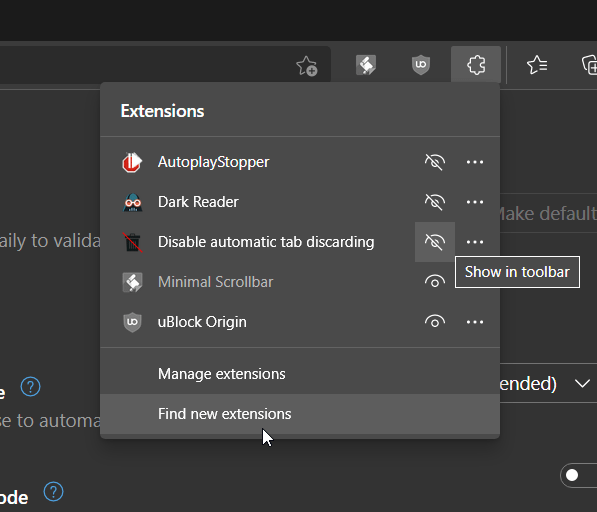Close the Extensions puzzle piece menu button
597x512 pixels.
click(476, 64)
